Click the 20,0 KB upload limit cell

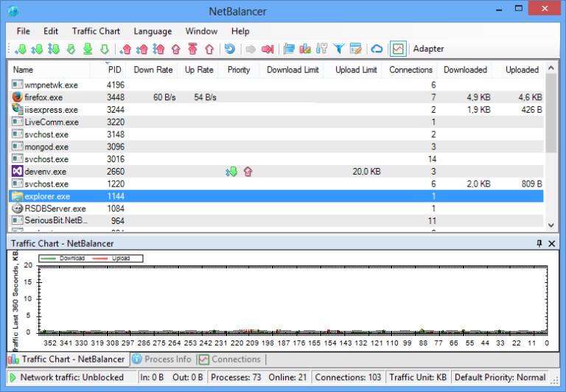[366, 172]
